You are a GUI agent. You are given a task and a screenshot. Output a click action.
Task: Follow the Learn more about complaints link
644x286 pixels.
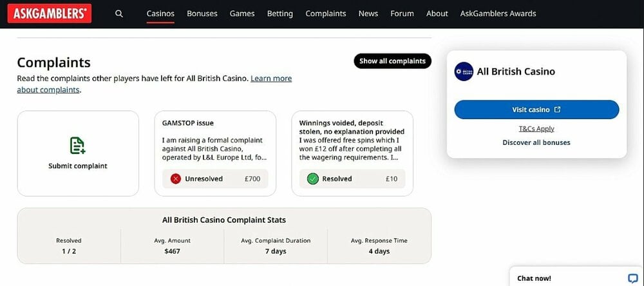pyautogui.click(x=155, y=84)
